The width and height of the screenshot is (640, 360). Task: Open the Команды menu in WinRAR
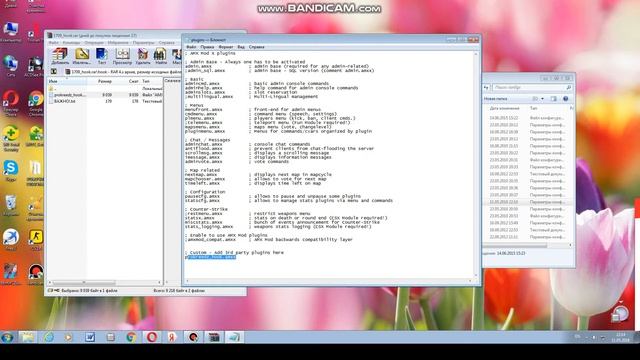[71, 42]
